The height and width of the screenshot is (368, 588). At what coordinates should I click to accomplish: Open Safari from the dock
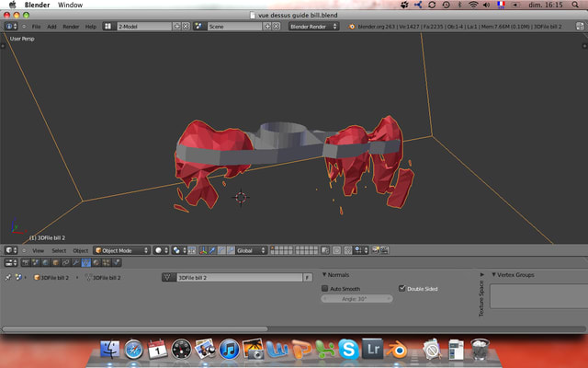point(134,350)
